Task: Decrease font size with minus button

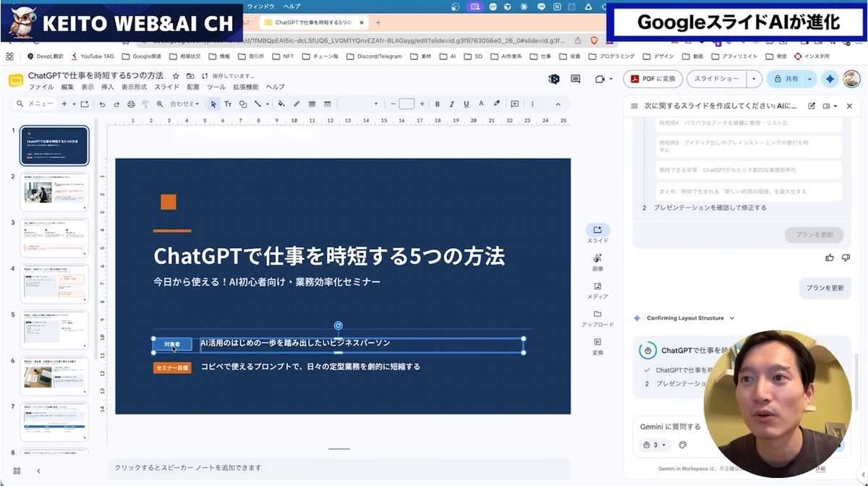Action: [x=393, y=104]
